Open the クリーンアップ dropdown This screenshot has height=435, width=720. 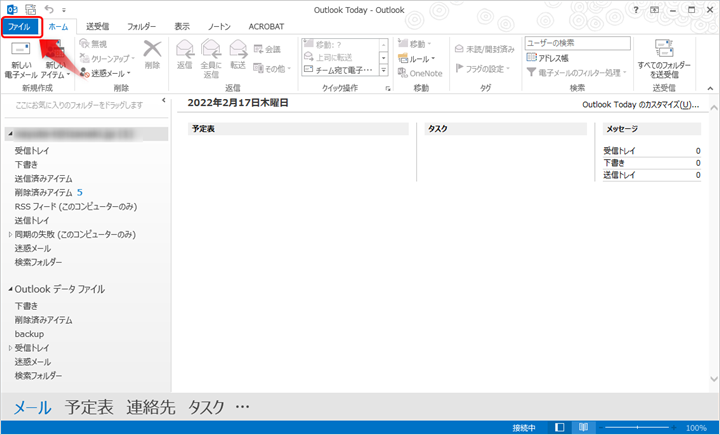(x=107, y=58)
